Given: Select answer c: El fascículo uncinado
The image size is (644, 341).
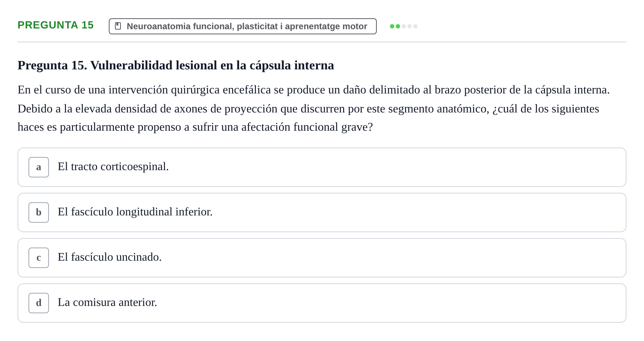Looking at the screenshot, I should 322,258.
